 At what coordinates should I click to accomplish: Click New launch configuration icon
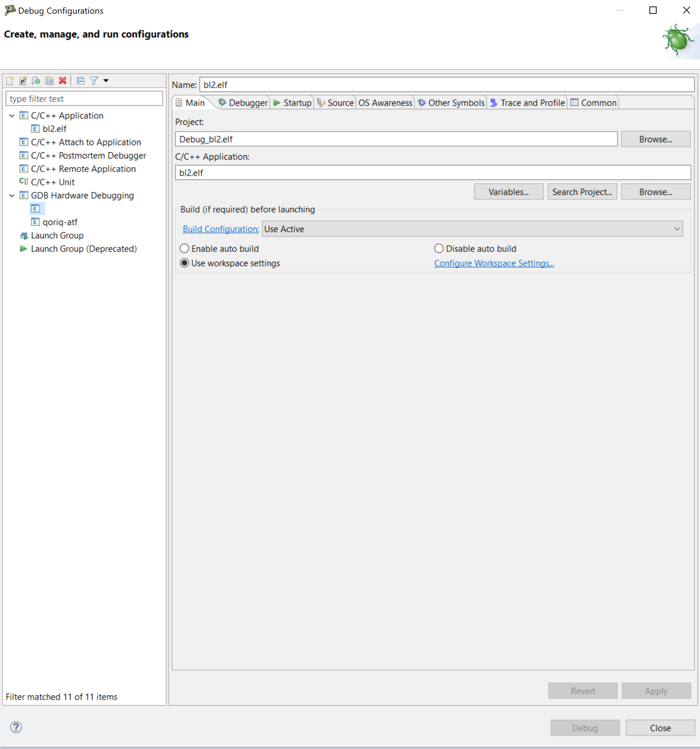(10, 81)
